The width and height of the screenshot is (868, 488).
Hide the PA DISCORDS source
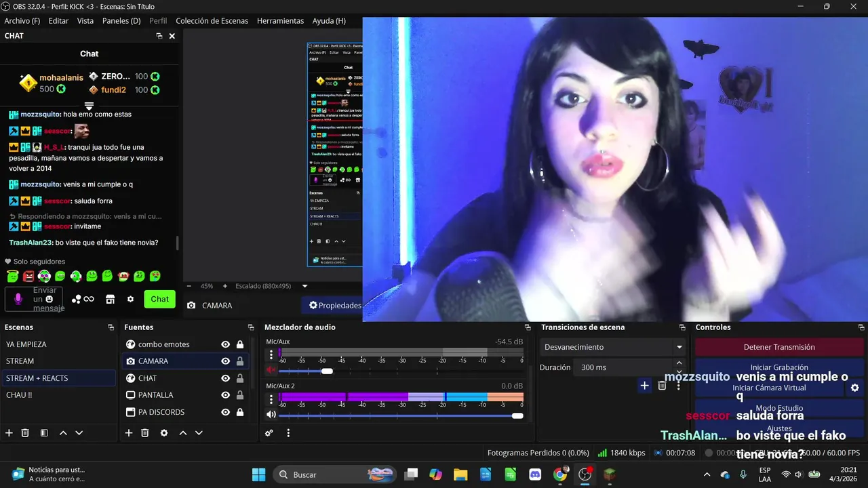click(x=225, y=412)
